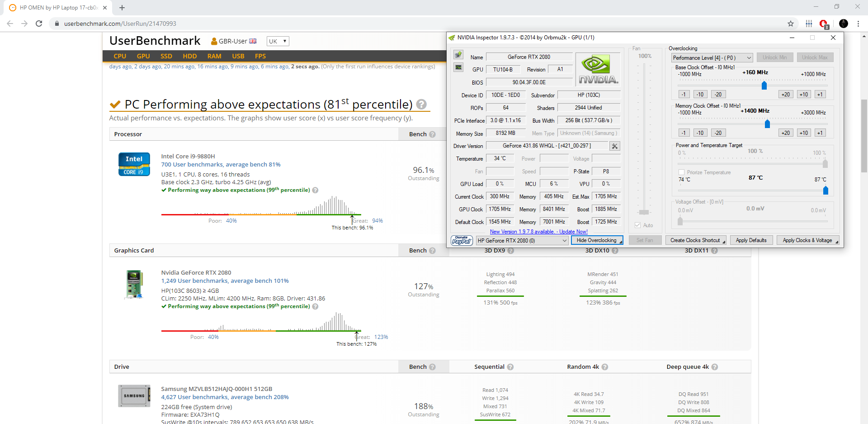Go back in browser history

(x=10, y=24)
